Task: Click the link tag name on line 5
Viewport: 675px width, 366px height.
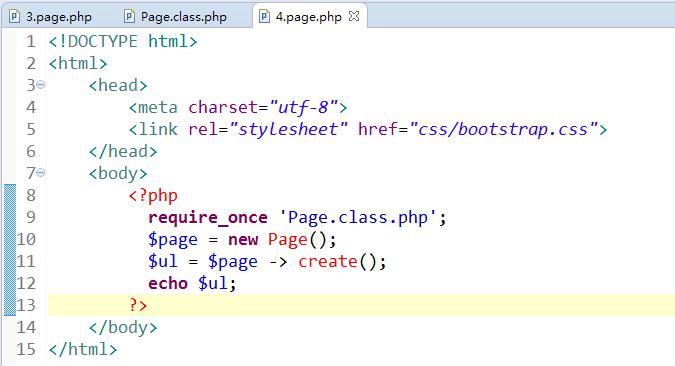Action: click(x=158, y=129)
